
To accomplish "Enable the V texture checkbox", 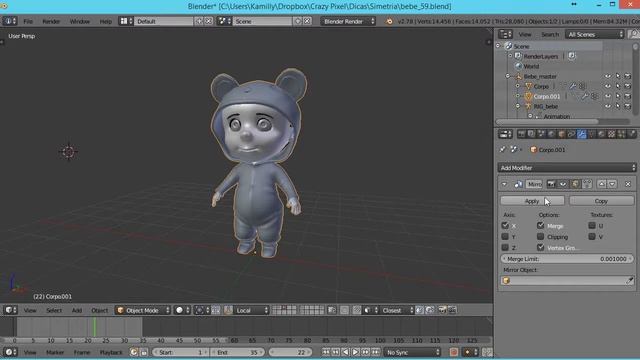I will pyautogui.click(x=592, y=236).
